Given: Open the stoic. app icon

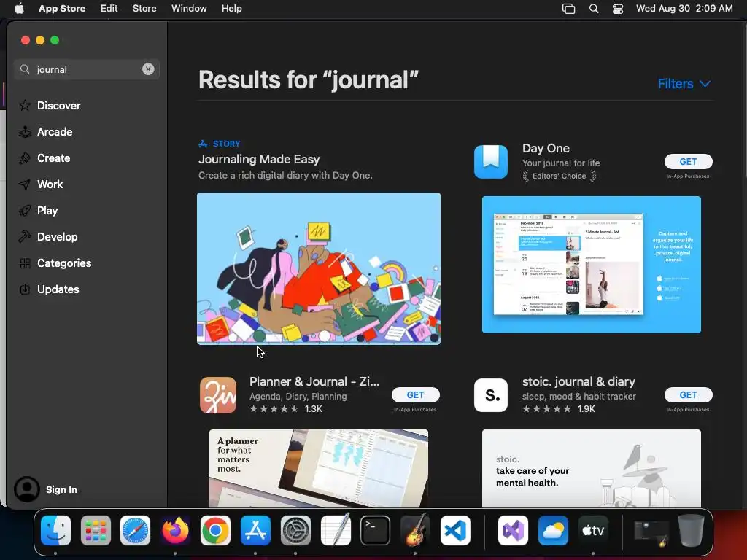Looking at the screenshot, I should [491, 394].
